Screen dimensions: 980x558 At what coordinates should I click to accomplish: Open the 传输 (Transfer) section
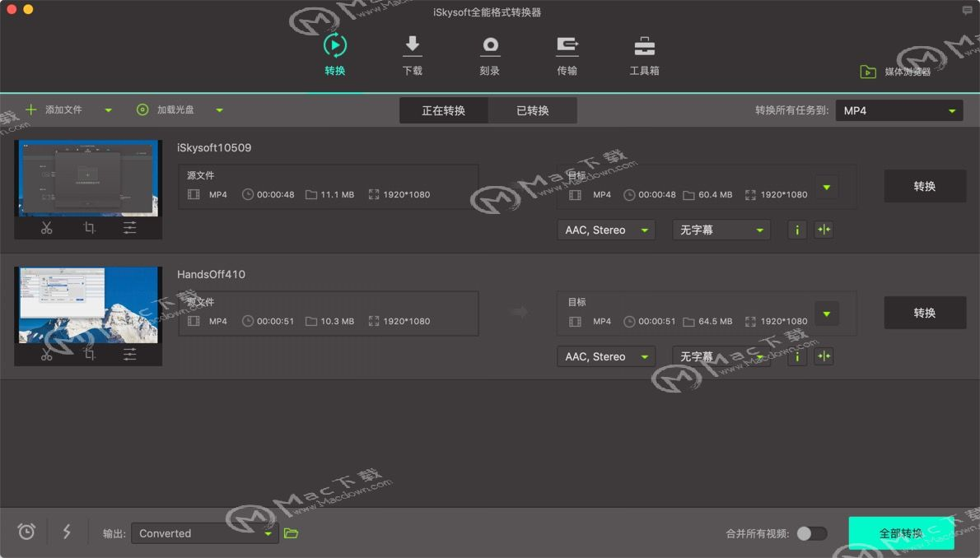[x=567, y=54]
